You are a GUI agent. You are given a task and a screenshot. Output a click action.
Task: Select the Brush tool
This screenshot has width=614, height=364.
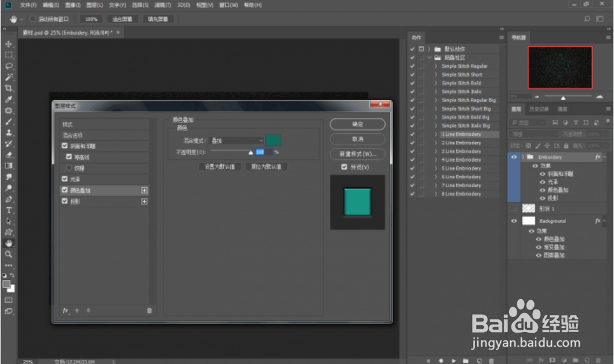point(9,122)
